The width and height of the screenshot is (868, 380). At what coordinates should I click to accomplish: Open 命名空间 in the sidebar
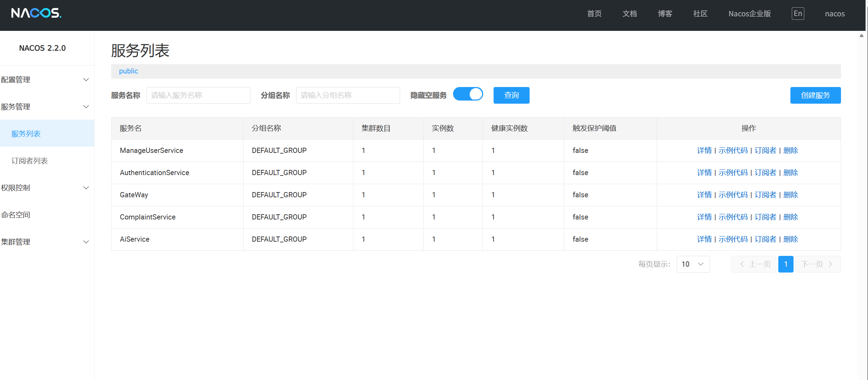point(16,215)
